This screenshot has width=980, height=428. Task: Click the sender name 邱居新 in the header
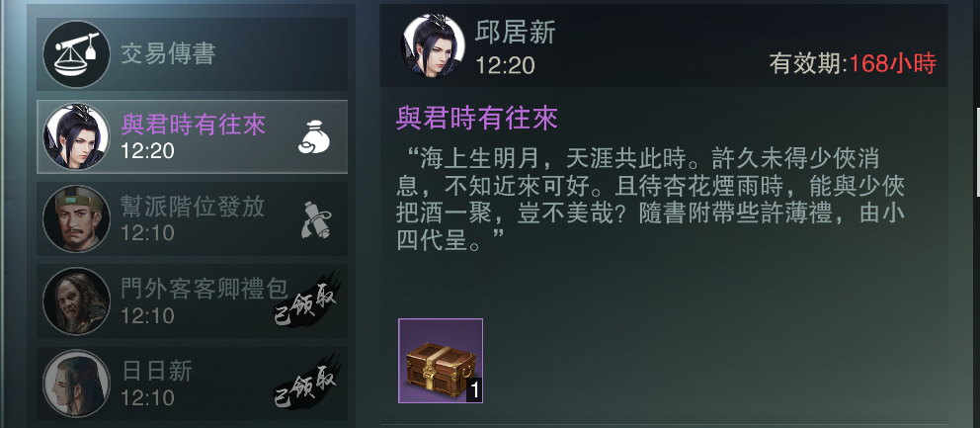click(x=515, y=33)
